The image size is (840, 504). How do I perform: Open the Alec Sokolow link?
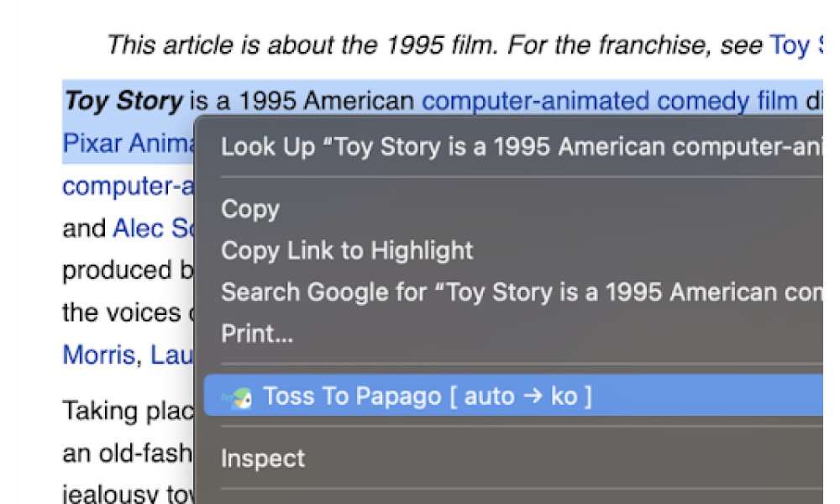tap(154, 228)
